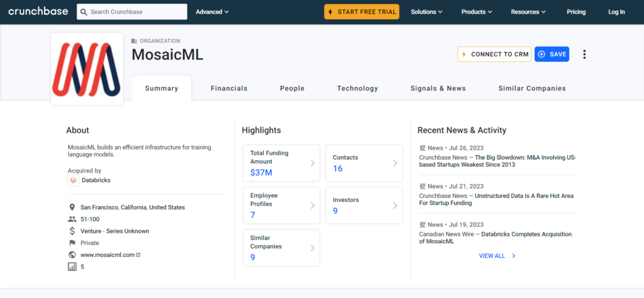
Task: Expand the Resources dropdown menu
Action: [528, 12]
